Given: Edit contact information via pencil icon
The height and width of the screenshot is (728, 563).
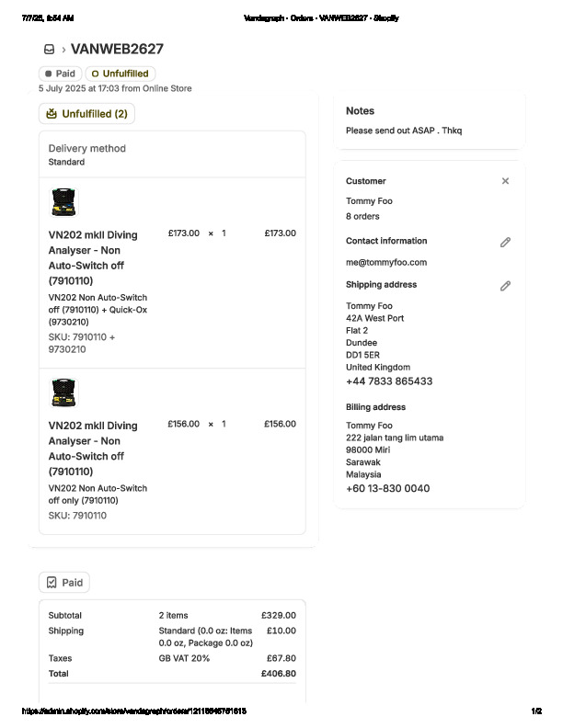Looking at the screenshot, I should [505, 242].
